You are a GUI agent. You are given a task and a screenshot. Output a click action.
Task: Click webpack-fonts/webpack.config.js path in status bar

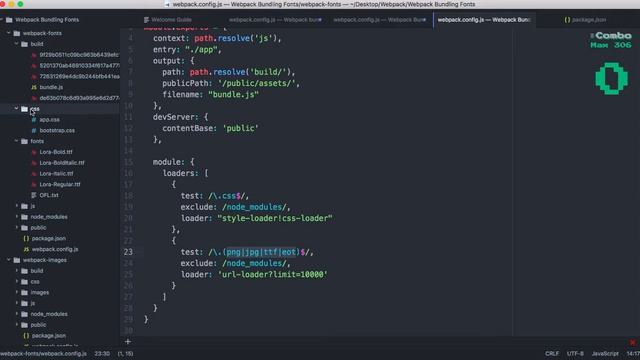point(43,353)
